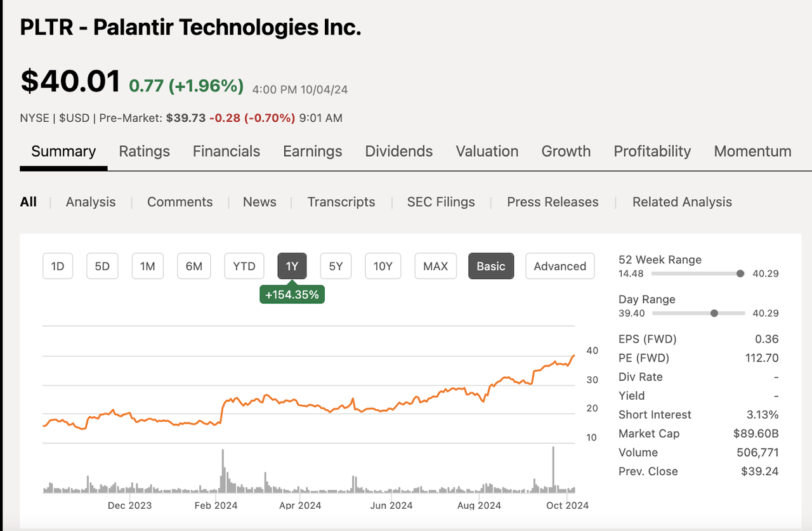Click the PLTR - Palantir Technologies Inc. title
Screen dimensions: 812x531
tap(191, 27)
